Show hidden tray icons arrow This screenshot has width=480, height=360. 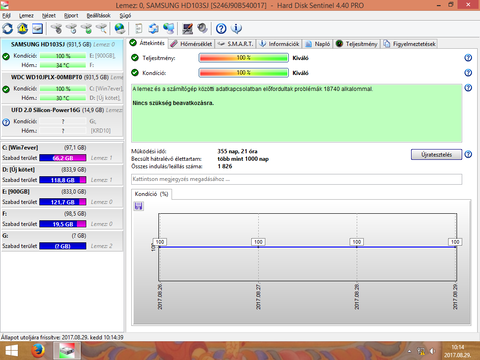point(410,351)
